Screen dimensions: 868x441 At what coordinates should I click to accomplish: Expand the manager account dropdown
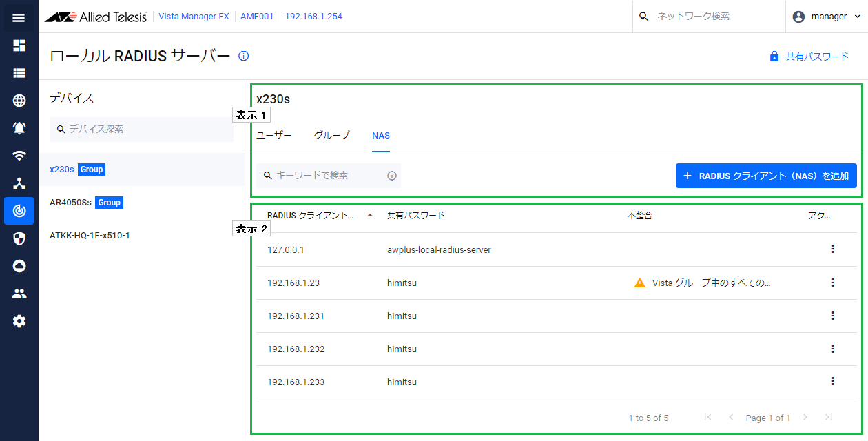click(x=827, y=17)
